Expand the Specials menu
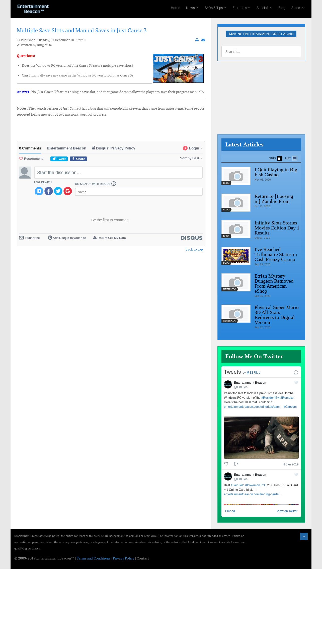The height and width of the screenshot is (644, 322). (264, 8)
